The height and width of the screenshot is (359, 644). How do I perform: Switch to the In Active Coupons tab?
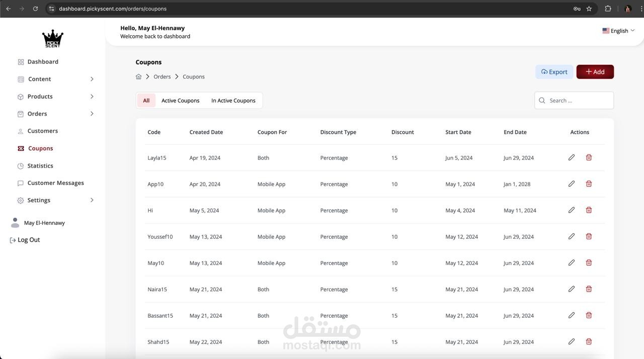pyautogui.click(x=233, y=101)
